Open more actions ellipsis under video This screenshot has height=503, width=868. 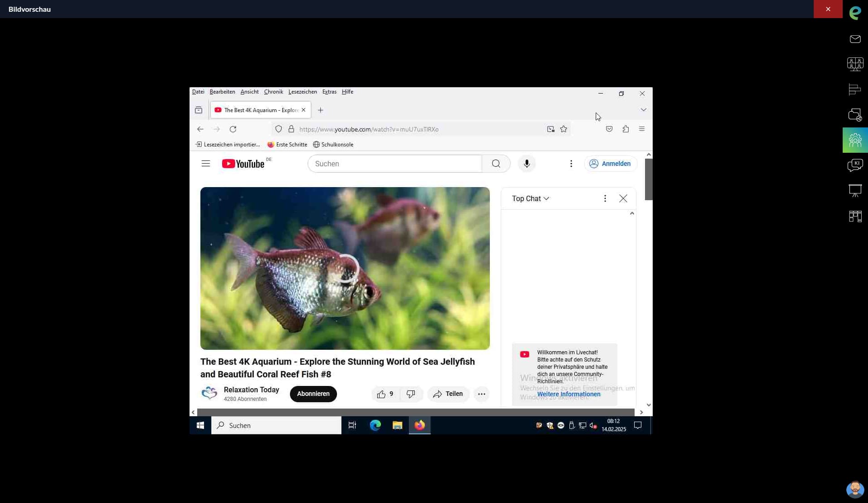click(482, 394)
